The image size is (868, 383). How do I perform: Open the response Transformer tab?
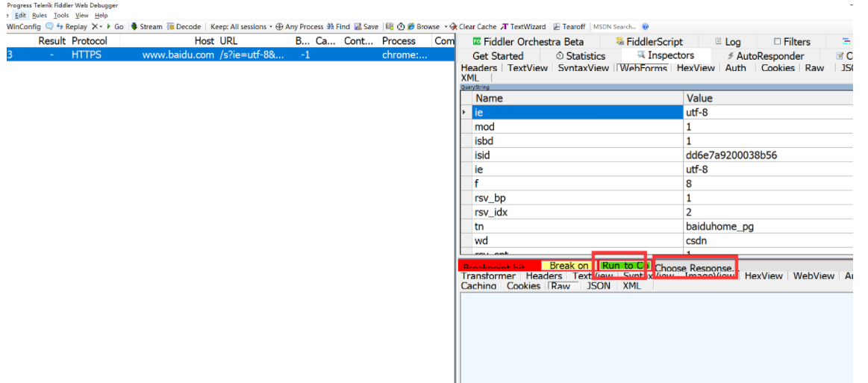coord(488,275)
